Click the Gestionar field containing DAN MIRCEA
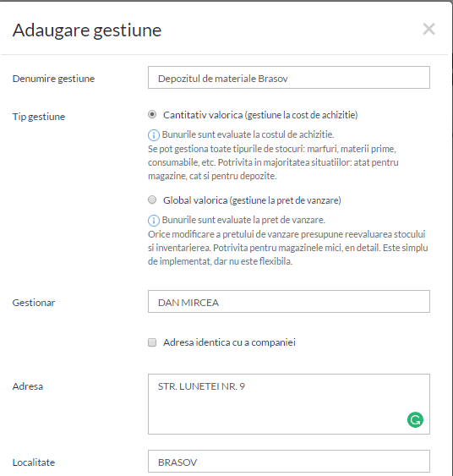Image resolution: width=453 pixels, height=476 pixels. pos(289,302)
